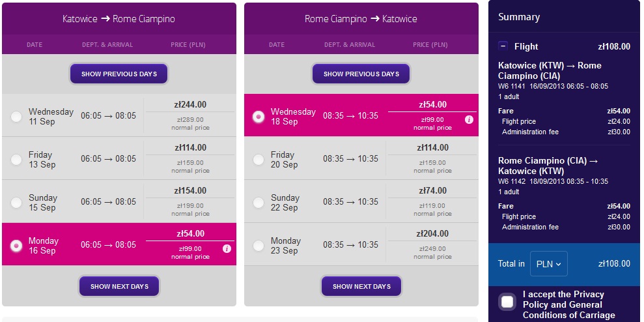Show next days for Rome to Katowice
This screenshot has height=322, width=644.
point(361,286)
